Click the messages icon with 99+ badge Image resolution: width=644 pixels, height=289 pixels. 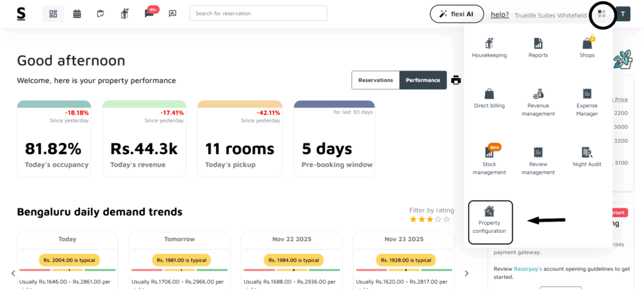(x=149, y=14)
